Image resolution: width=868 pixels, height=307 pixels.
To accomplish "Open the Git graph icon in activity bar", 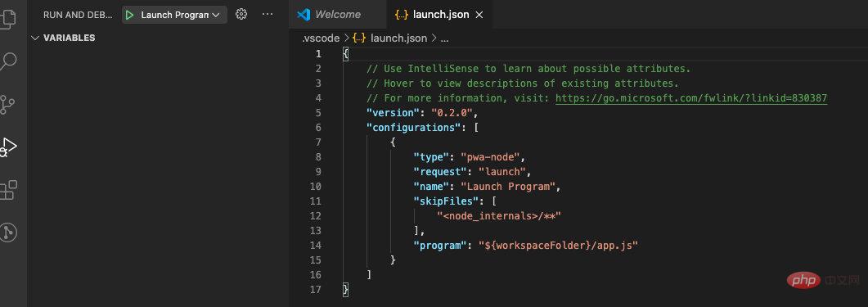I will pyautogui.click(x=8, y=233).
